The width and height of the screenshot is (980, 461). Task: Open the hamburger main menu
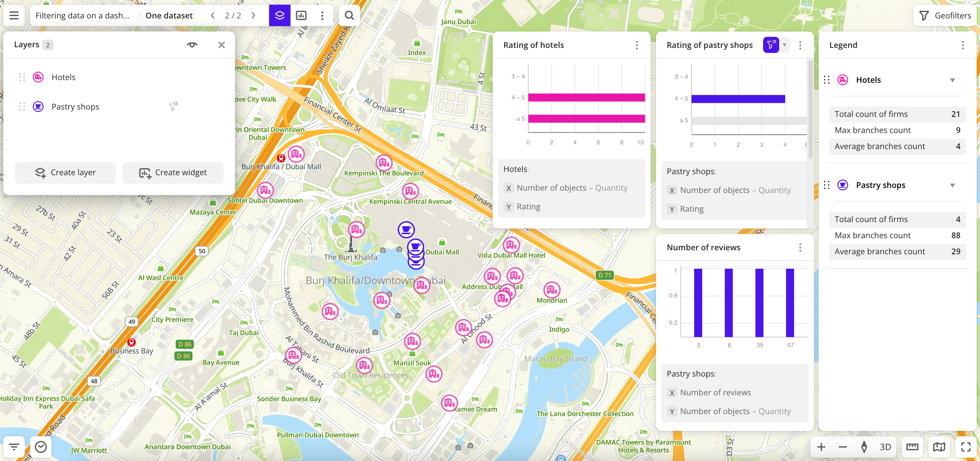(x=14, y=16)
